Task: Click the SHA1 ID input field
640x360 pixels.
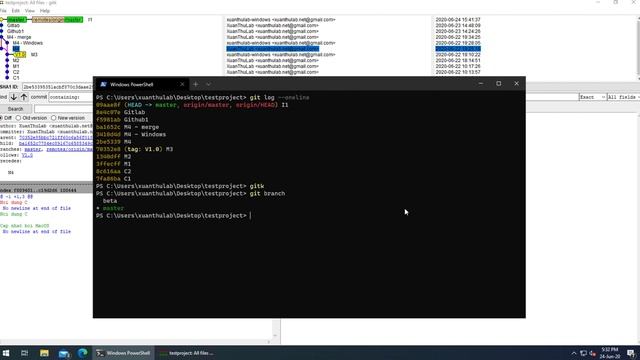Action: point(57,87)
